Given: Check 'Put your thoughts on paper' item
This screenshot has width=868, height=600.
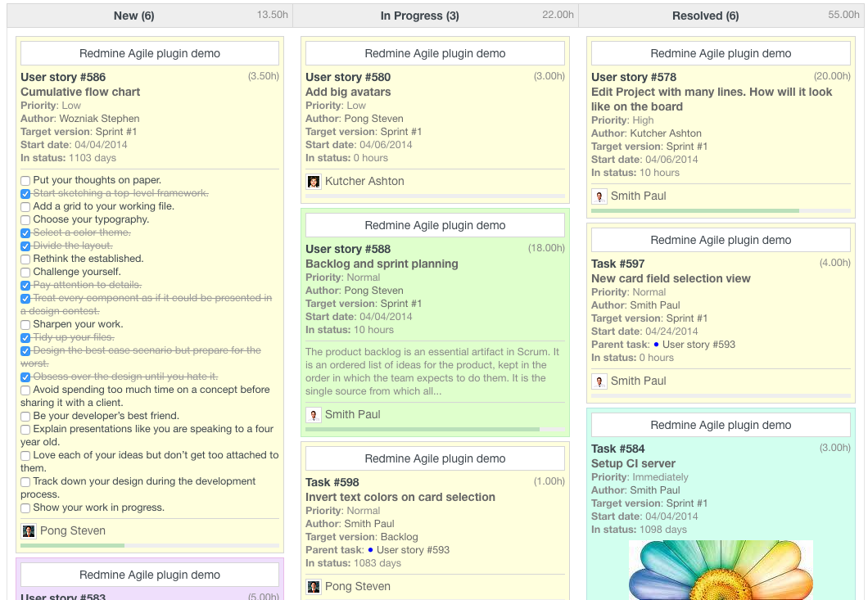Looking at the screenshot, I should (25, 180).
